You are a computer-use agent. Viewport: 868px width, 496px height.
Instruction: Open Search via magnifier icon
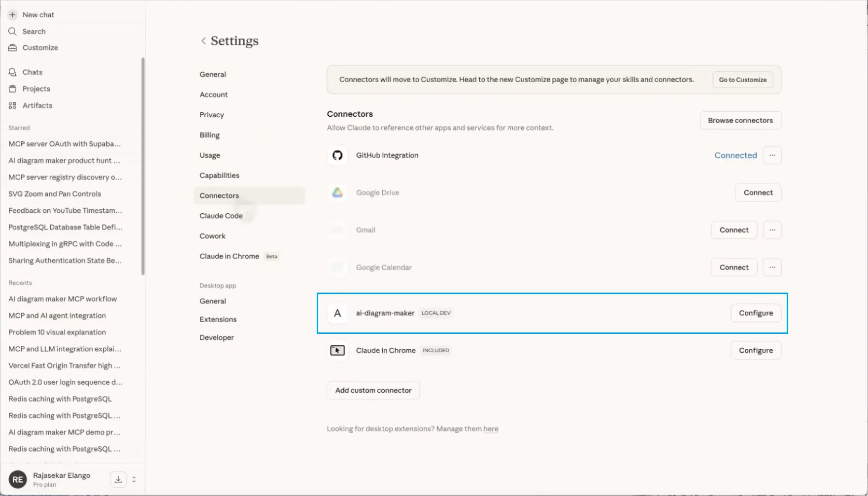[x=12, y=32]
